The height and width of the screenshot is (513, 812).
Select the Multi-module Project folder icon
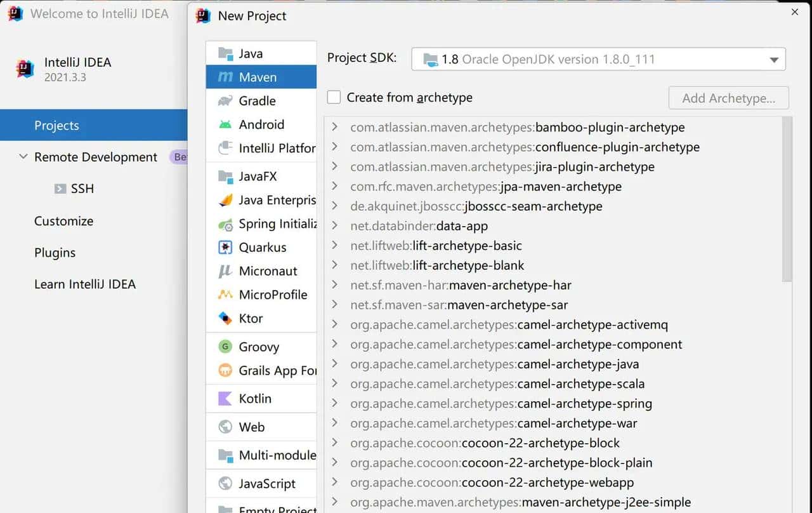pos(225,455)
